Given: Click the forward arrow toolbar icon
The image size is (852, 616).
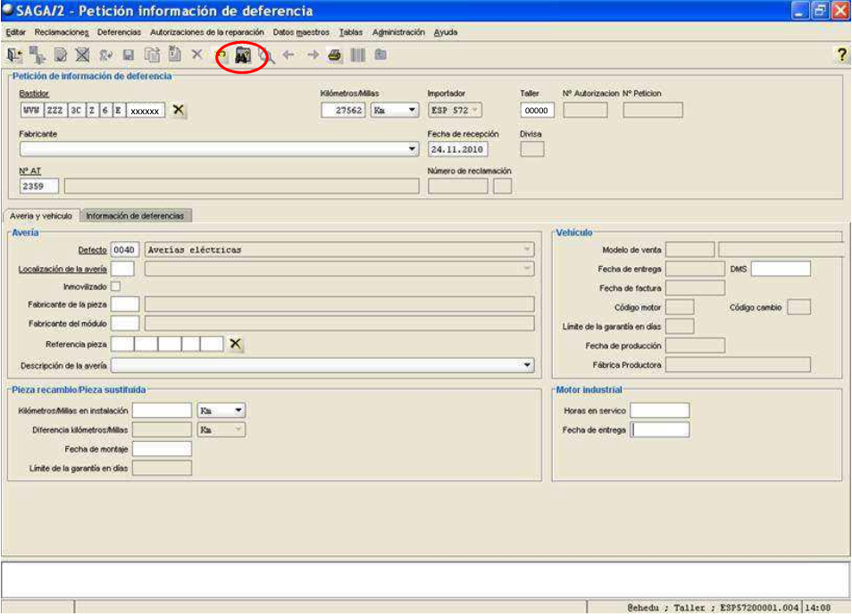Looking at the screenshot, I should pos(313,54).
